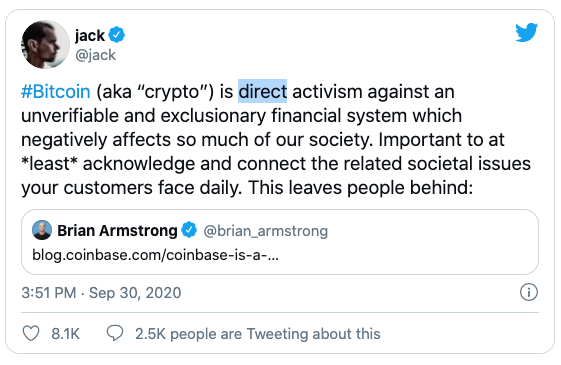Open 2.5K people are Tweeting about this

258,334
